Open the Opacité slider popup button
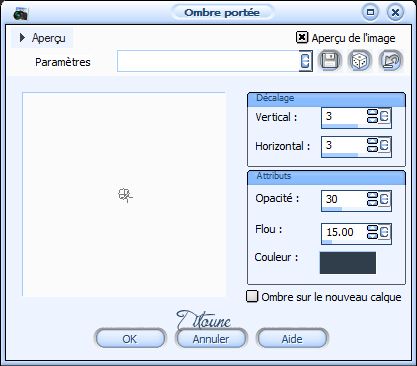417x366 pixels. [384, 199]
